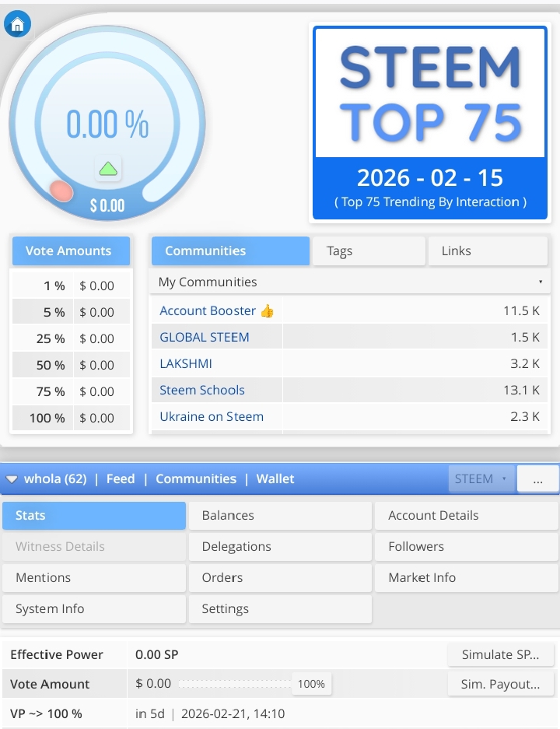The width and height of the screenshot is (560, 729).
Task: Open the Ukraine on Steem community
Action: pyautogui.click(x=212, y=416)
